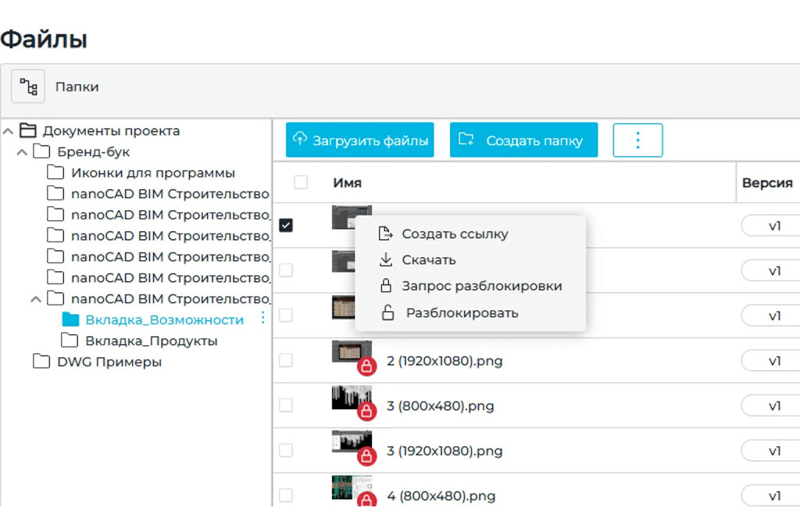Click the Загрузить файлы button
Image resolution: width=800 pixels, height=532 pixels.
pos(359,141)
